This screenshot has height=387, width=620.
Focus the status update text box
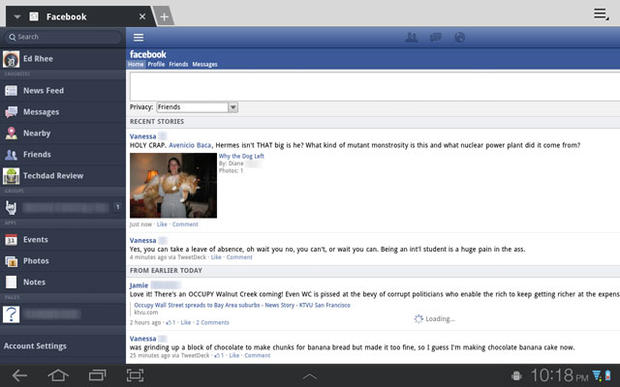(x=375, y=86)
